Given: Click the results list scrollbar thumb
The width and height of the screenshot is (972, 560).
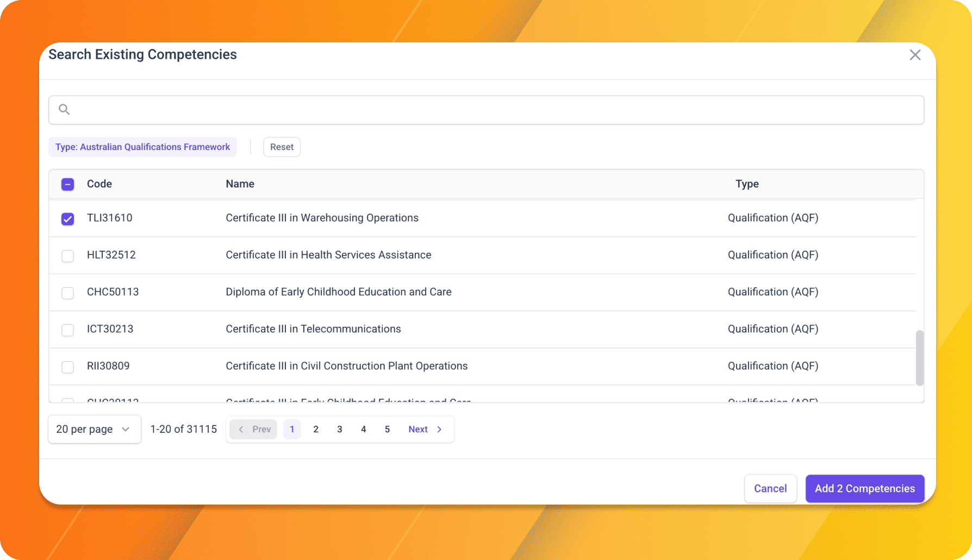Looking at the screenshot, I should [920, 358].
